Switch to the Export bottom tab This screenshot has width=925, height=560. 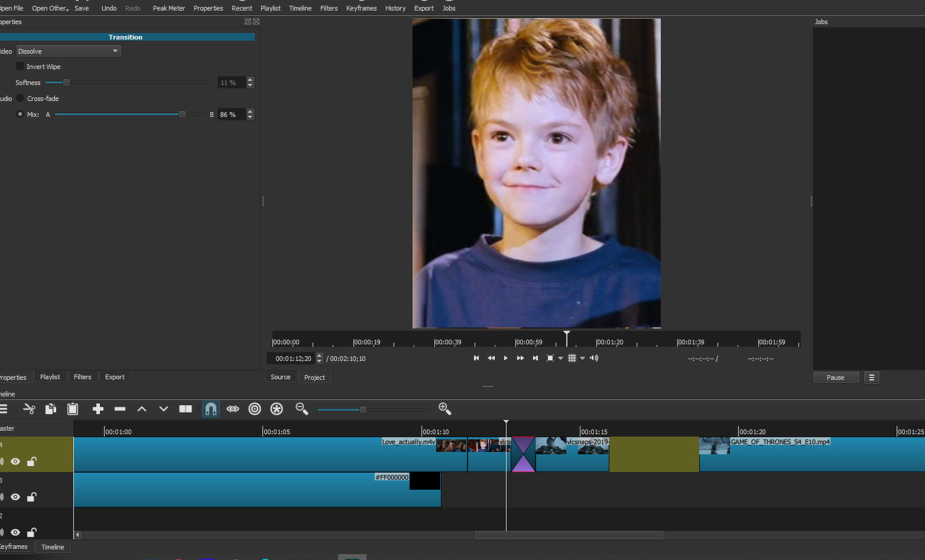click(x=115, y=377)
